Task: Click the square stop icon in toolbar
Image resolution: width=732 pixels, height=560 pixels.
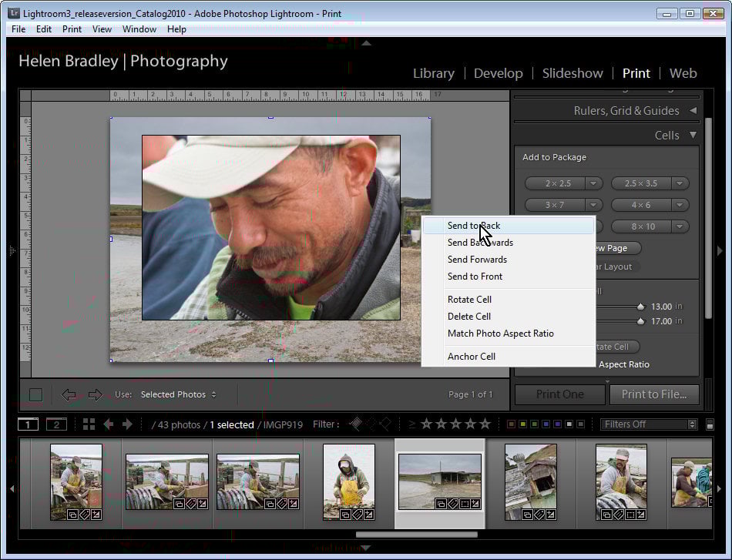Action: (35, 395)
